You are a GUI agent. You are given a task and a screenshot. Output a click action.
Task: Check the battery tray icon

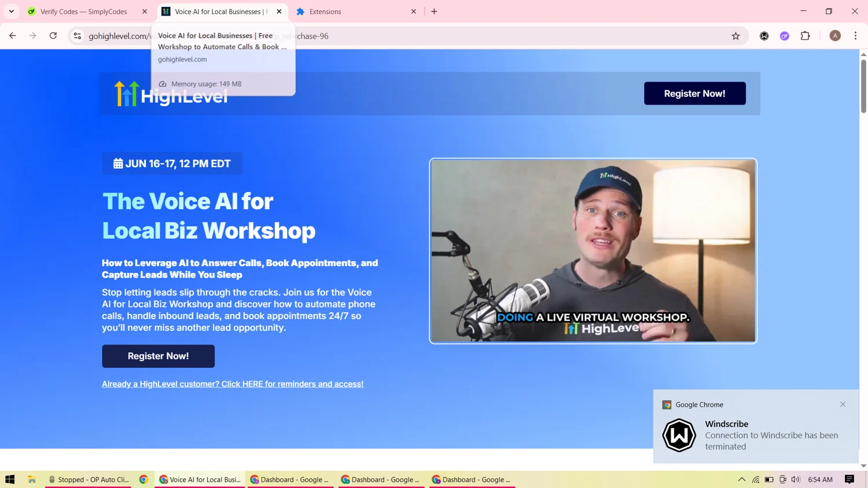click(769, 479)
